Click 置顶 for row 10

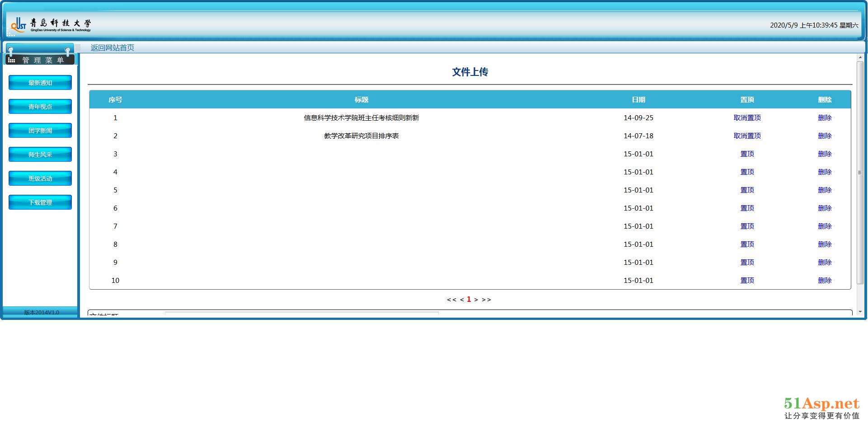(747, 280)
